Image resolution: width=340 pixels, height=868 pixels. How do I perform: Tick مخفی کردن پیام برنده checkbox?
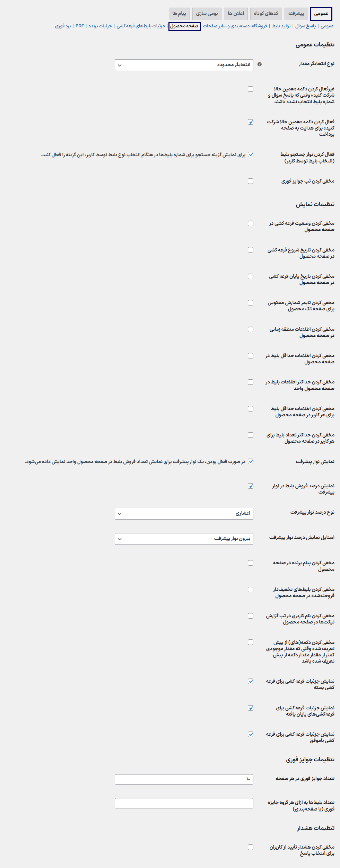click(x=251, y=563)
